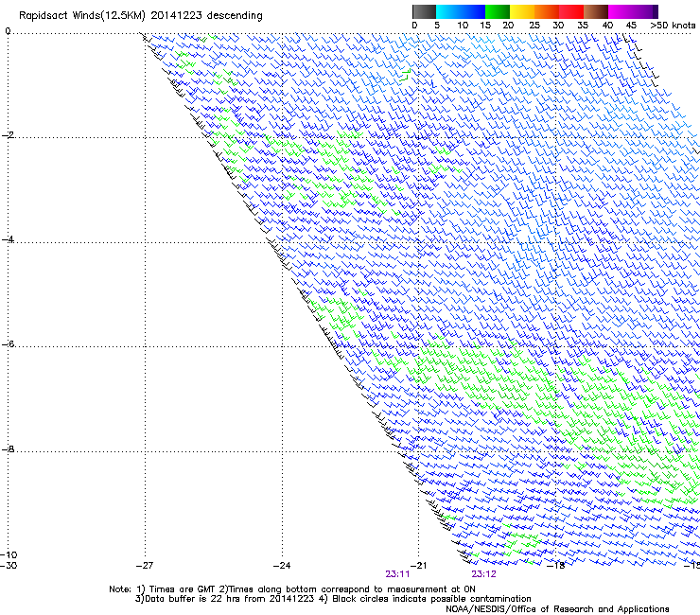700x615 pixels.
Task: Click the '-10' latitude axis label
Action: tap(9, 555)
